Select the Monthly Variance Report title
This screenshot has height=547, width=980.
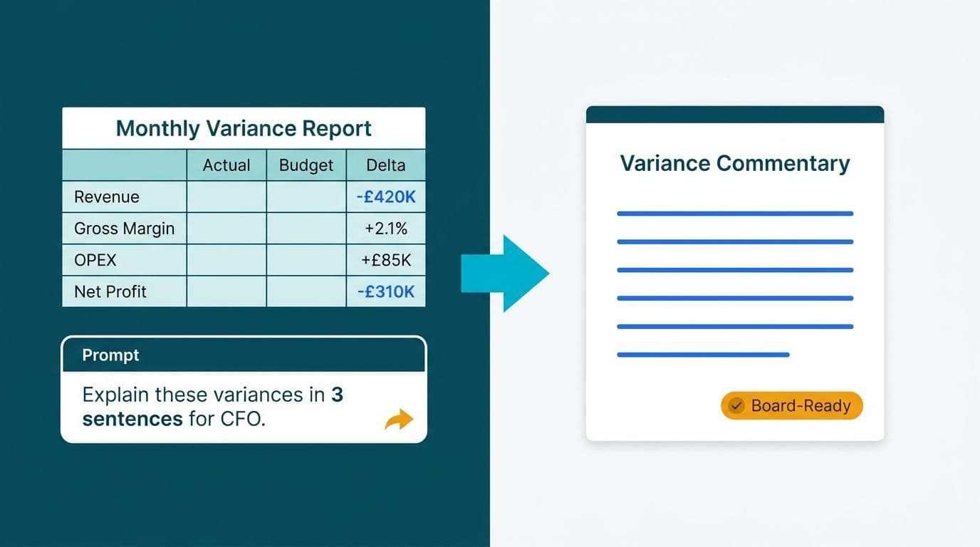[x=244, y=128]
